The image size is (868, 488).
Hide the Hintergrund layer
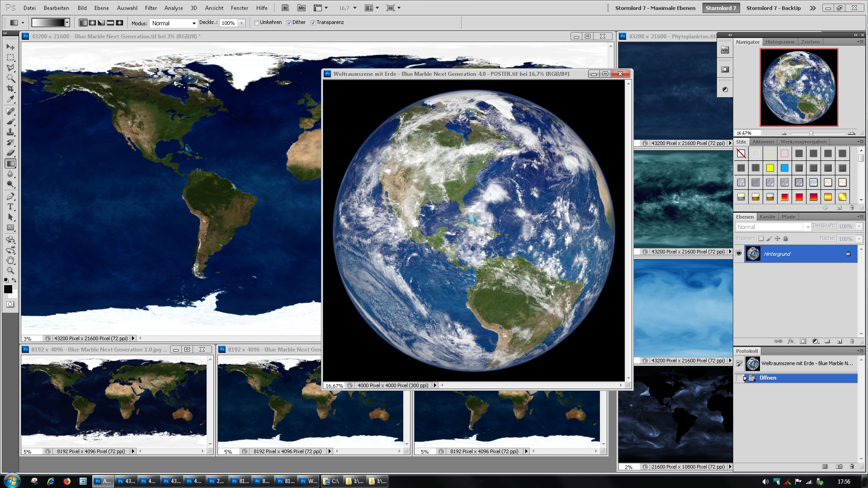[x=740, y=253]
